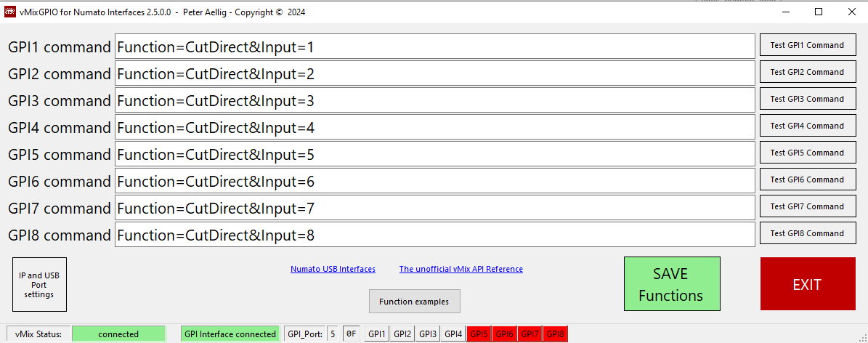Image resolution: width=868 pixels, height=343 pixels.
Task: Click the red GPI8 status indicator
Action: click(x=555, y=334)
